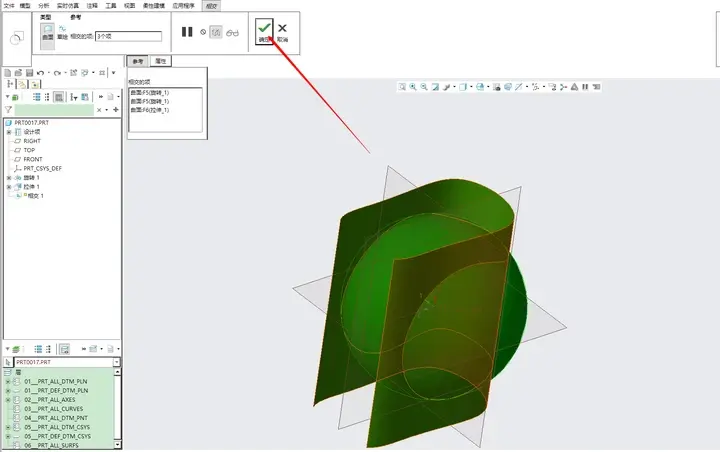
Task: Toggle the attached preview mode button
Action: 216,32
